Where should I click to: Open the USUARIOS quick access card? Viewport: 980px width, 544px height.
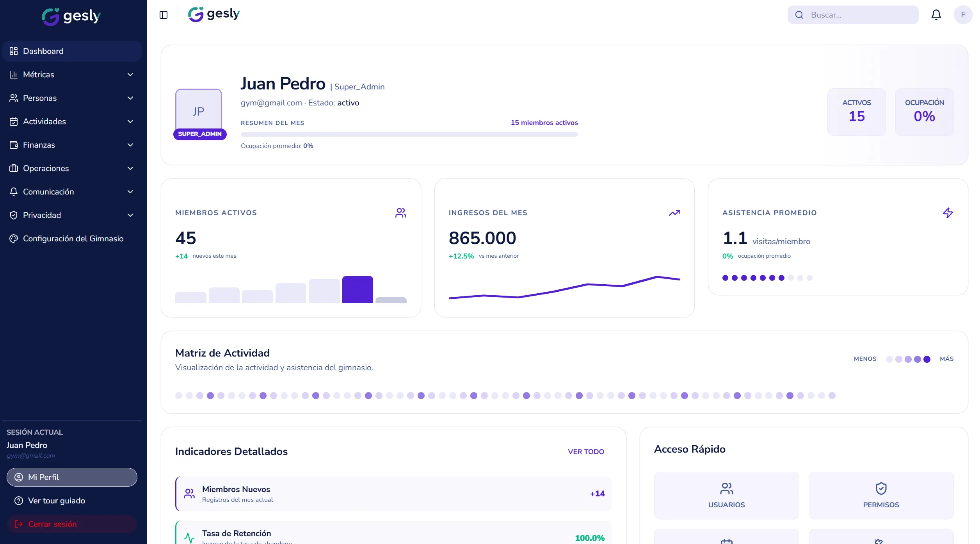click(726, 496)
